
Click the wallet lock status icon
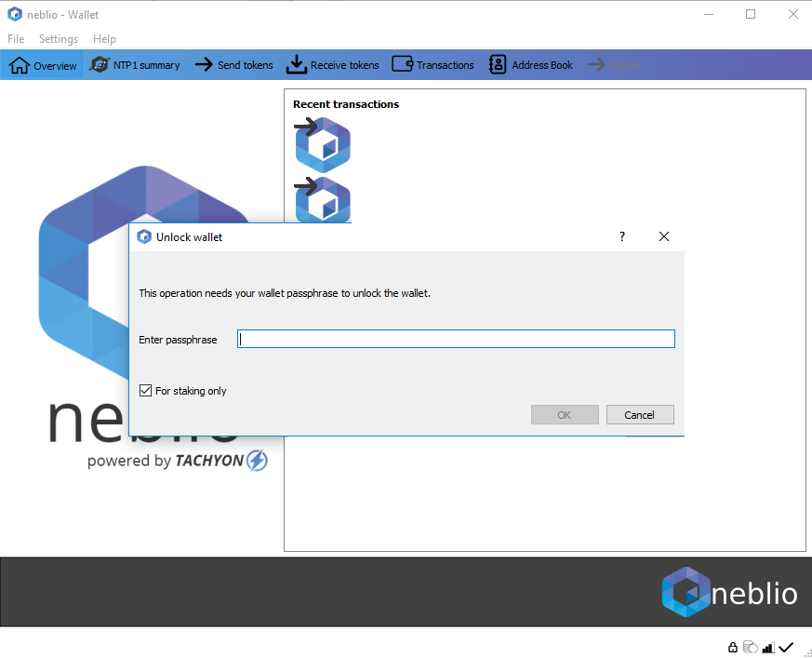click(x=732, y=647)
